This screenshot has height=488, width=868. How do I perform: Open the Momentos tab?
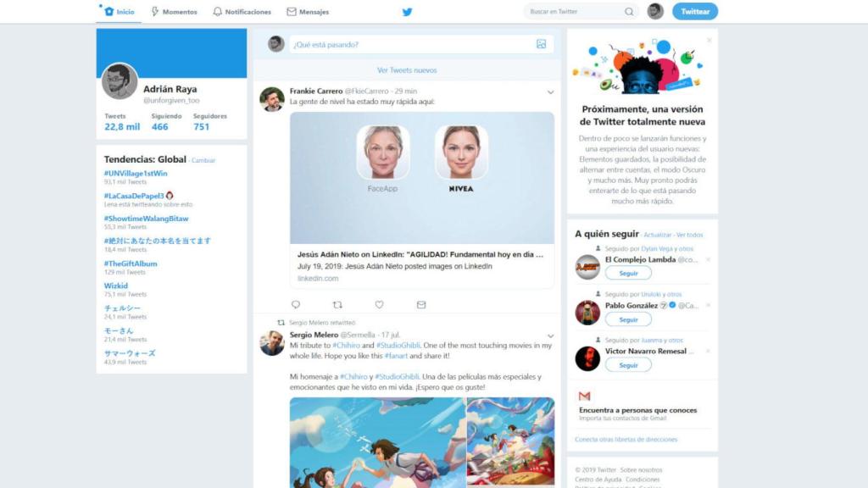point(174,12)
